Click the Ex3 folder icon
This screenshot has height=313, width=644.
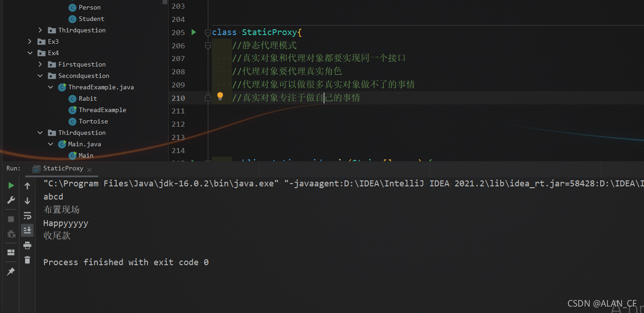click(41, 41)
